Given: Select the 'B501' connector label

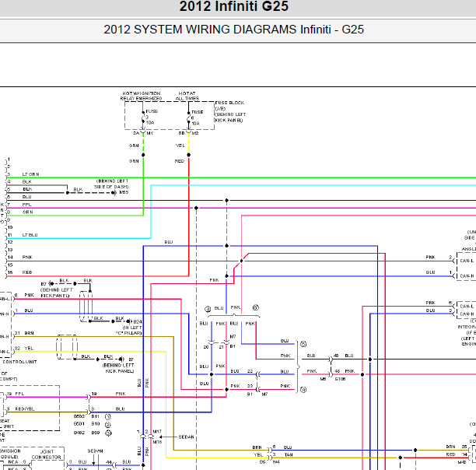Looking at the screenshot, I should 79,423.
